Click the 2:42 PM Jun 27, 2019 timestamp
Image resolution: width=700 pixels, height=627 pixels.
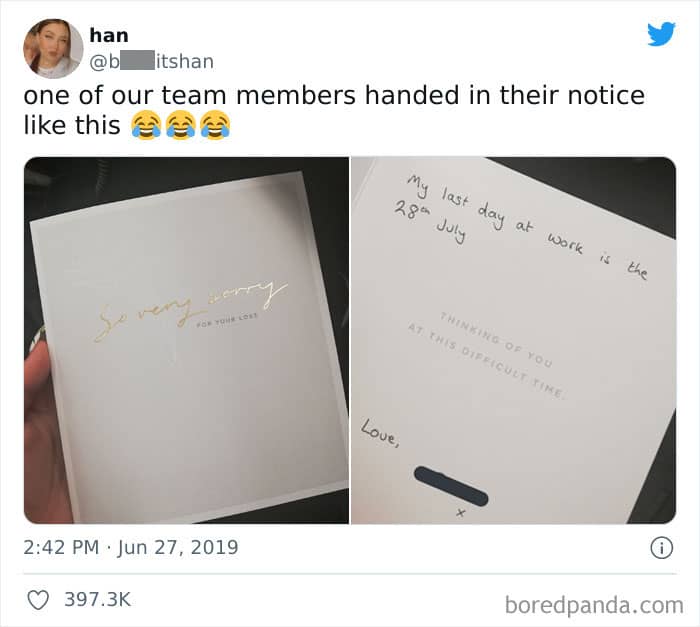click(131, 548)
